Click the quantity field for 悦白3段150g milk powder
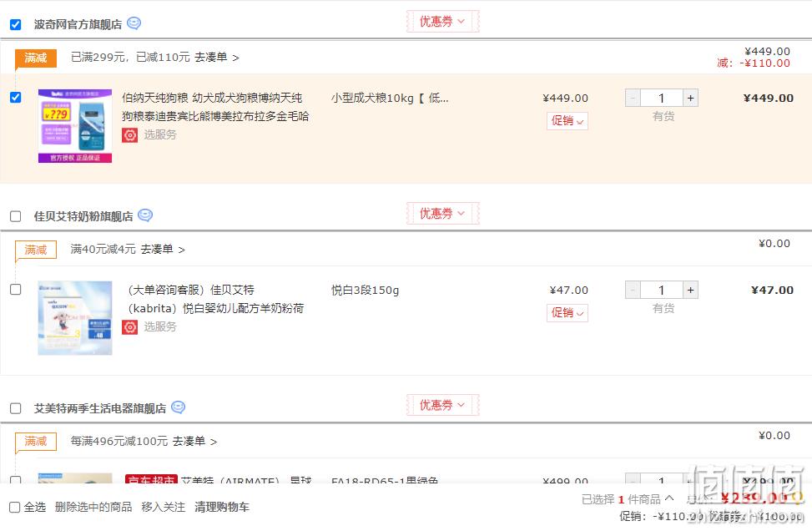 662,290
